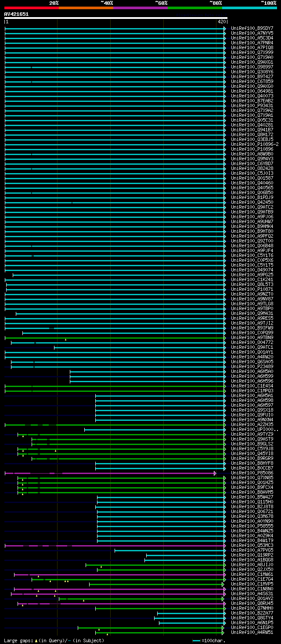Select the UniRef100_B1PDJ9 label
Image resolution: width=281 pixels, height=644 pixels.
(x=252, y=197)
